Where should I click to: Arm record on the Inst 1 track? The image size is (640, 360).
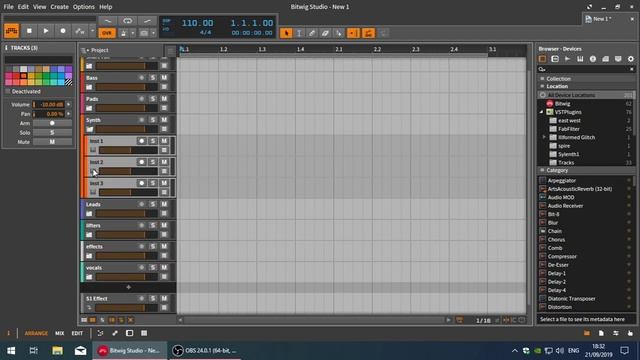[141, 141]
